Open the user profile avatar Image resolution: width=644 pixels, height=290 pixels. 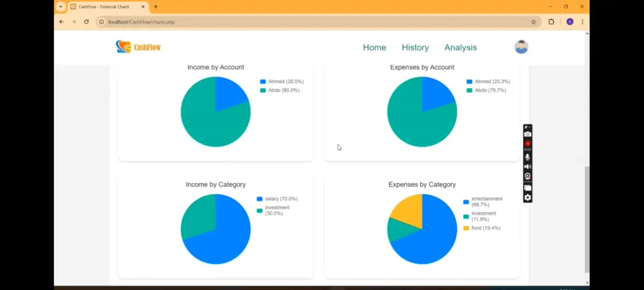click(521, 47)
